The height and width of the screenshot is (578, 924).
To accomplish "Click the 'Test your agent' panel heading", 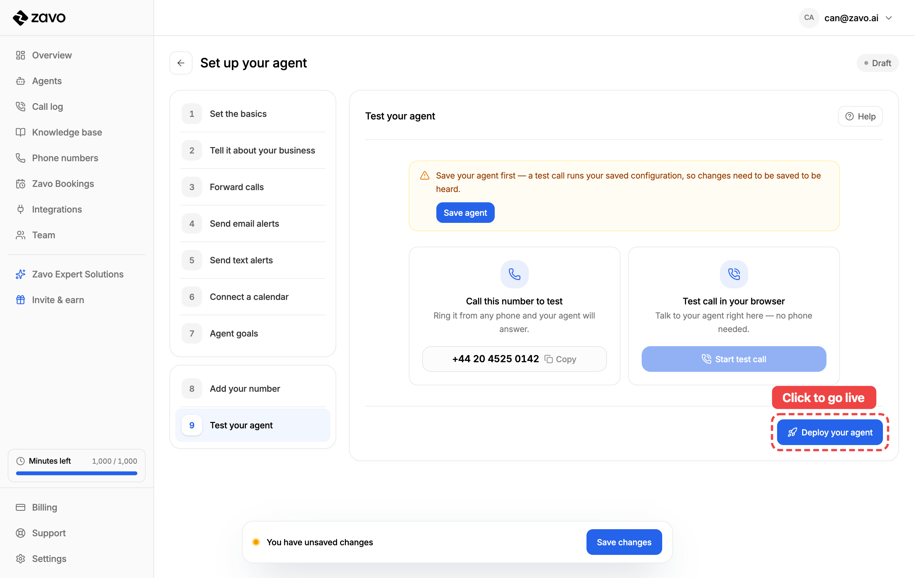I will [400, 116].
